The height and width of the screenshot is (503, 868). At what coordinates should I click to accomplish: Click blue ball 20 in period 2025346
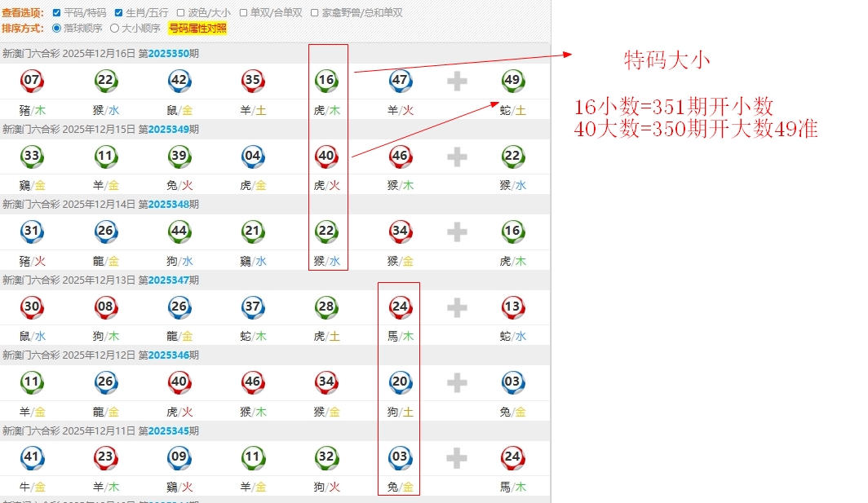click(400, 382)
